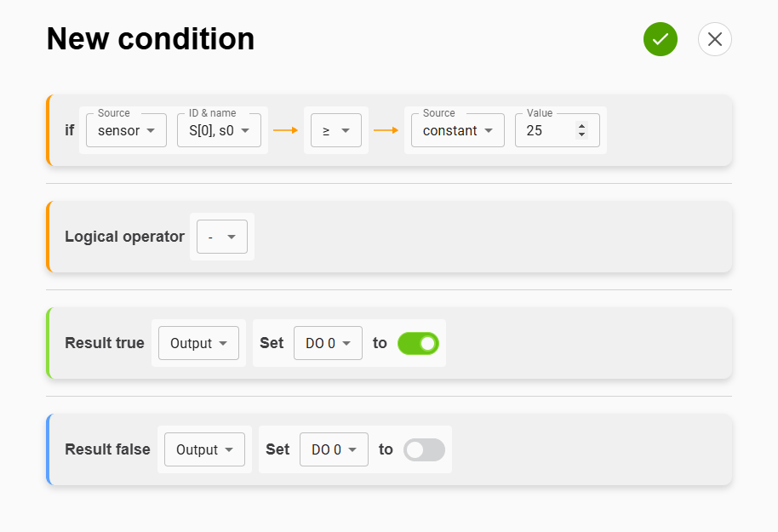Click the first orange arrow after ID & name
Image resolution: width=778 pixels, height=532 pixels.
coord(285,130)
